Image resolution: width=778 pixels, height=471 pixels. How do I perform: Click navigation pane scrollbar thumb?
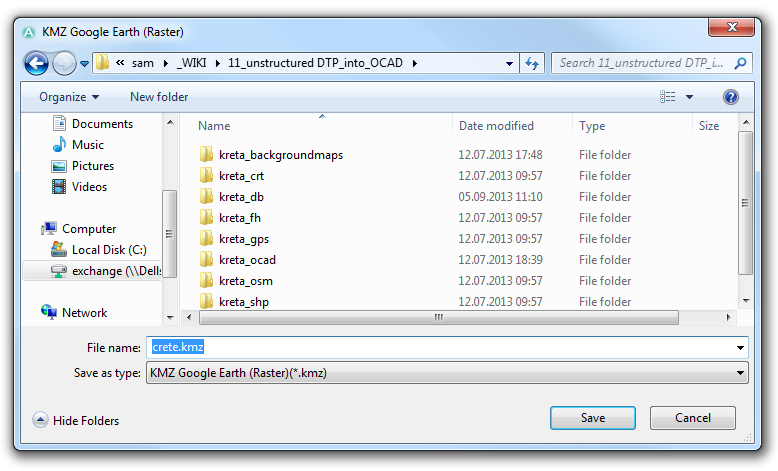point(169,234)
